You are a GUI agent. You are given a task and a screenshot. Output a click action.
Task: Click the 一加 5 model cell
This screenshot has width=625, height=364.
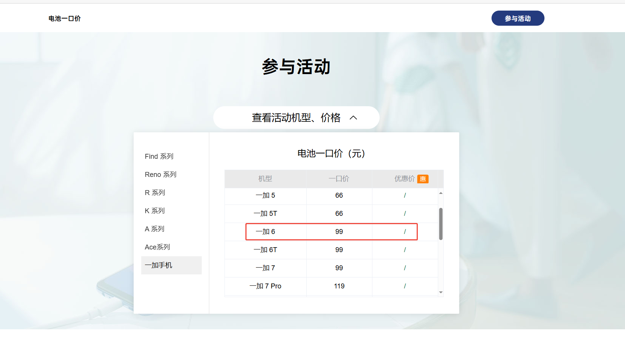point(265,195)
